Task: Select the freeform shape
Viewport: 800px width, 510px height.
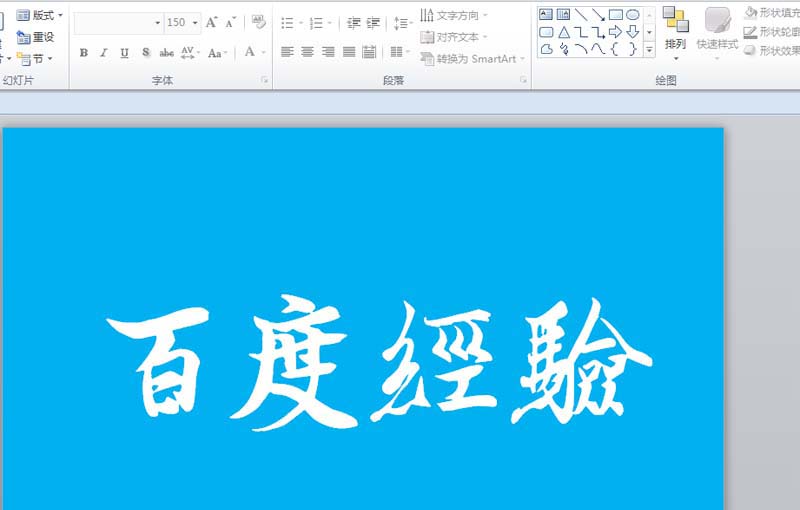Action: (x=546, y=49)
